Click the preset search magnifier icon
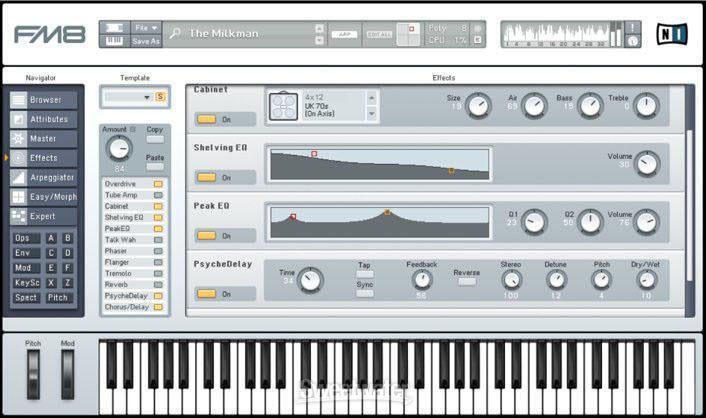 coord(175,33)
